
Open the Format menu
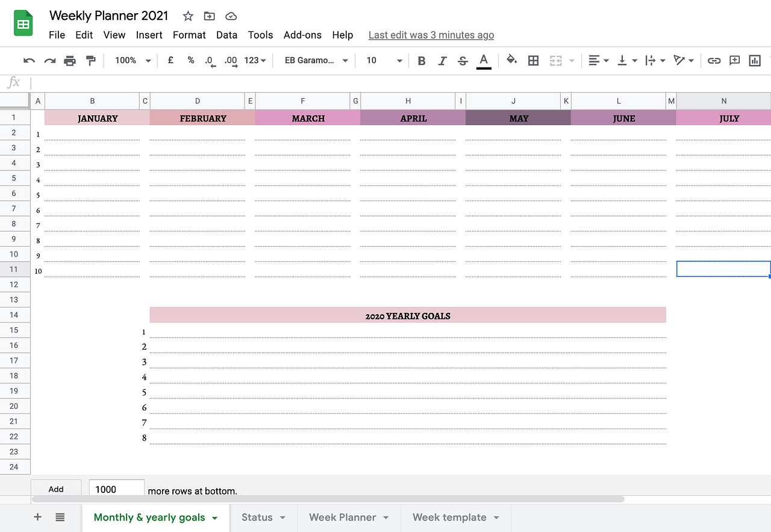pos(189,35)
